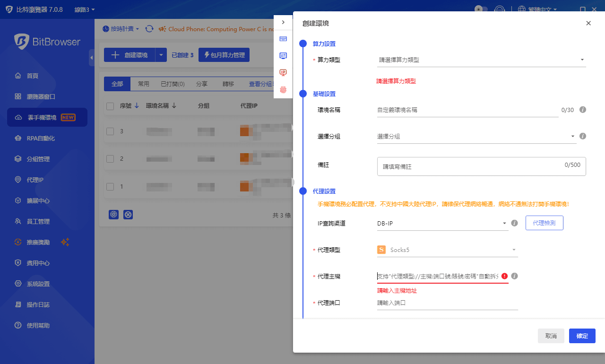
Task: Open the 繁體中文 language menu
Action: pos(540,9)
